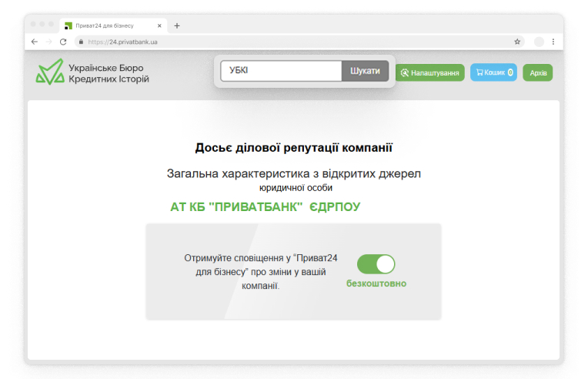Click the Загальна характеристика з відкритих джерел text
The image size is (588, 379).
click(294, 174)
